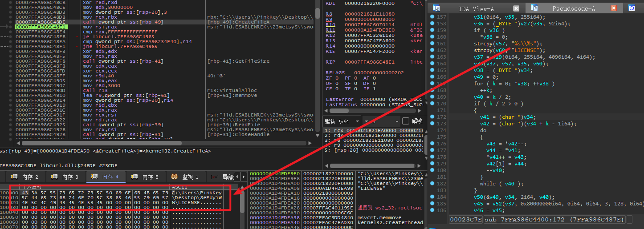Toggle the 解锁 checkbox
Image resolution: width=644 pixels, height=229 pixels.
pyautogui.click(x=405, y=121)
